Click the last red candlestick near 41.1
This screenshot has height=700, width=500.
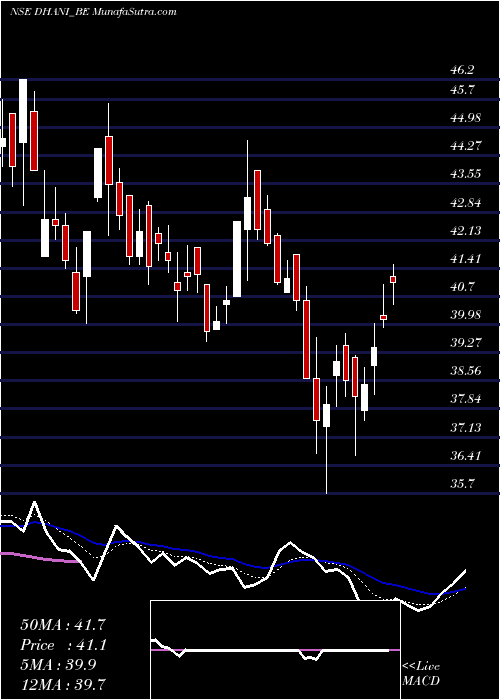pos(393,279)
